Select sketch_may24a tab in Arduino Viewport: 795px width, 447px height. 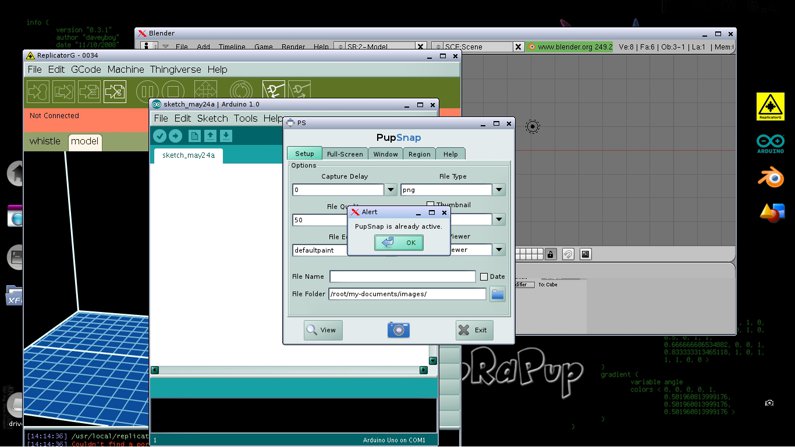[x=189, y=155]
